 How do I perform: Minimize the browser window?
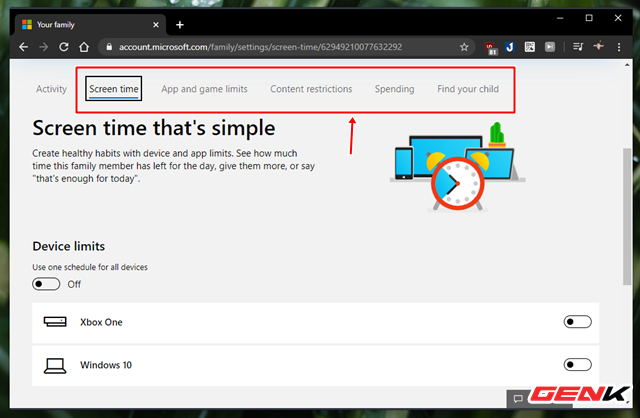coord(560,18)
